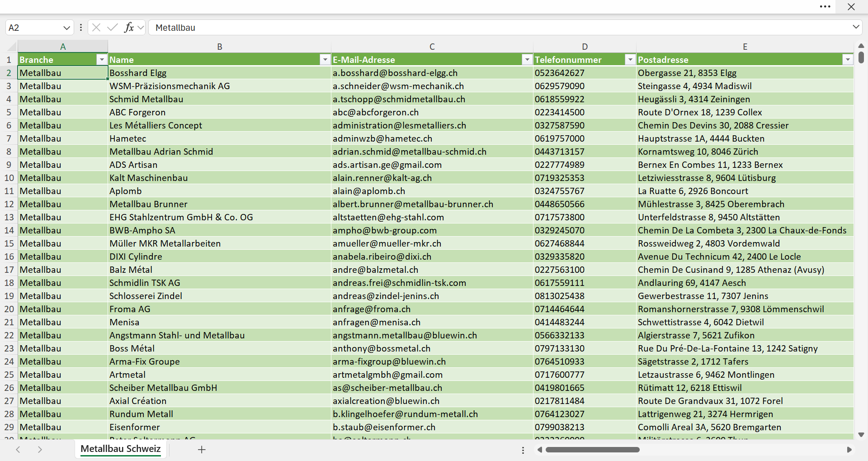The width and height of the screenshot is (868, 461).
Task: Open the three-dots more options menu
Action: tap(825, 7)
